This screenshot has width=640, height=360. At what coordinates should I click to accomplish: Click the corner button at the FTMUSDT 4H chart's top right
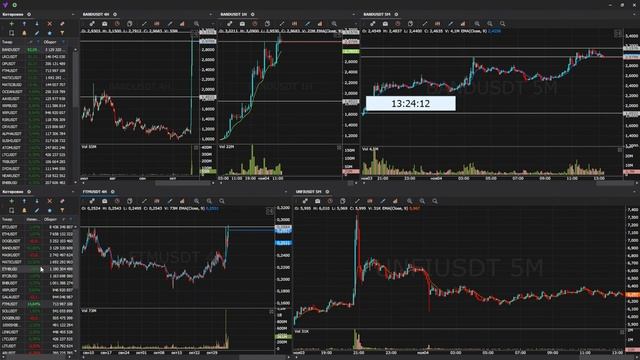[270, 211]
